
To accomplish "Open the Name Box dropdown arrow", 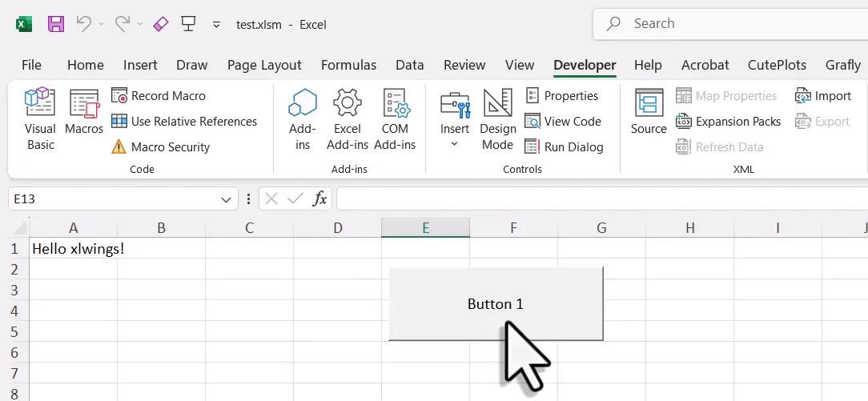I will 226,199.
